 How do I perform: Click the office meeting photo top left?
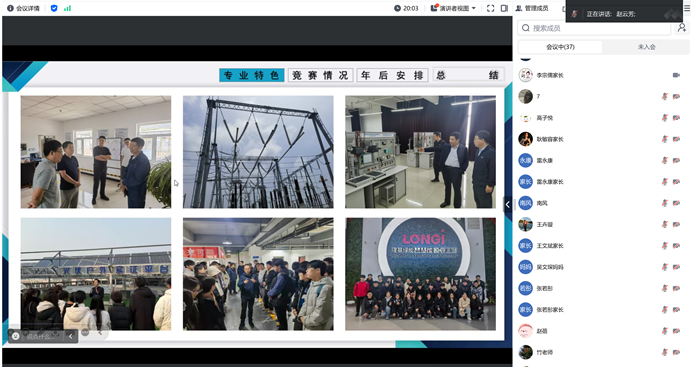tap(96, 152)
